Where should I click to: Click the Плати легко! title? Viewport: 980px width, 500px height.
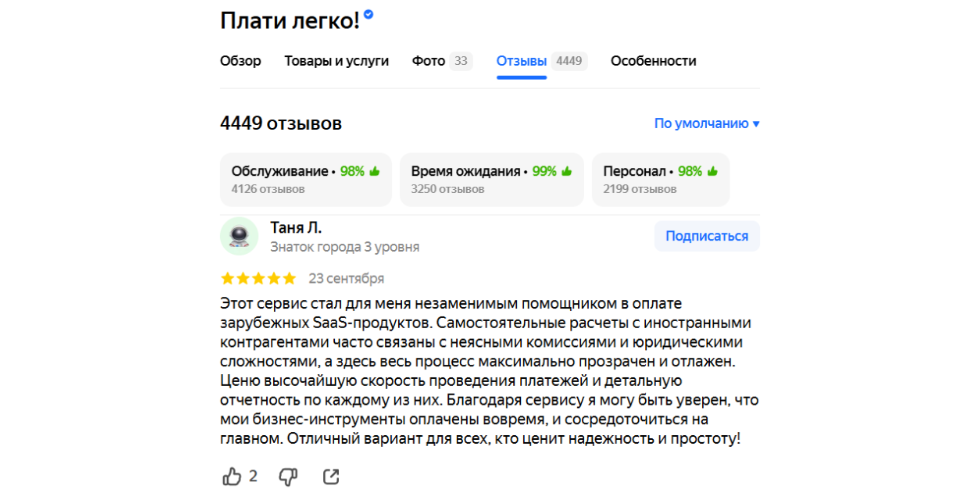coord(289,19)
